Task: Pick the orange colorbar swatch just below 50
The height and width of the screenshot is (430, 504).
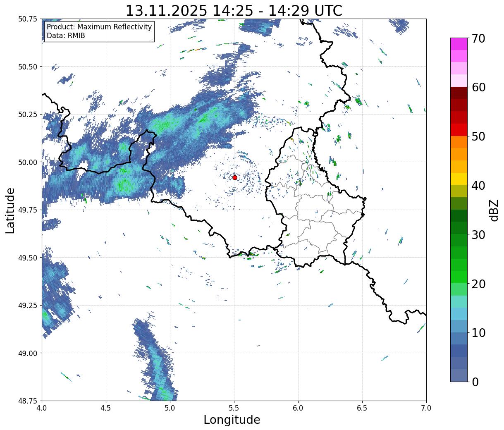Action: (x=459, y=142)
